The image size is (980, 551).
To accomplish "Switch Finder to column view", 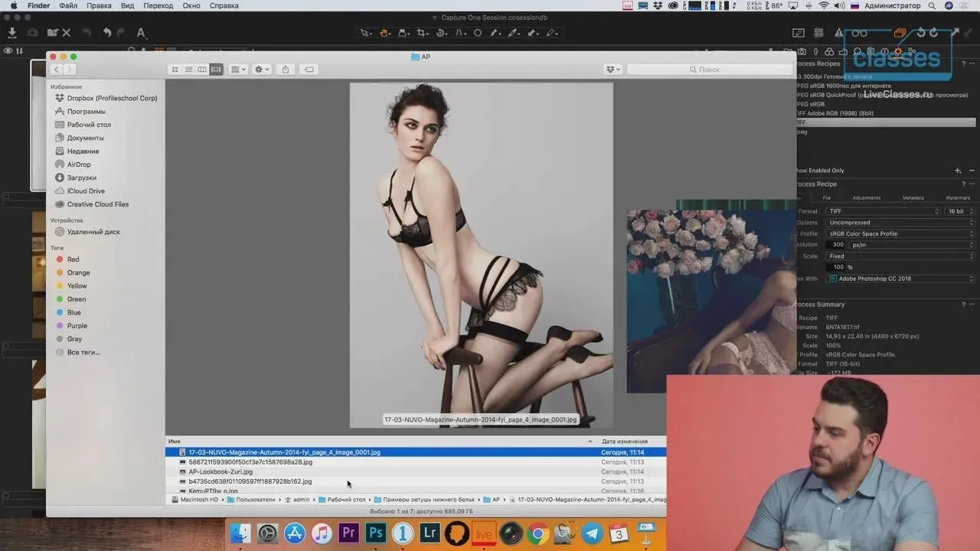I will pyautogui.click(x=202, y=70).
